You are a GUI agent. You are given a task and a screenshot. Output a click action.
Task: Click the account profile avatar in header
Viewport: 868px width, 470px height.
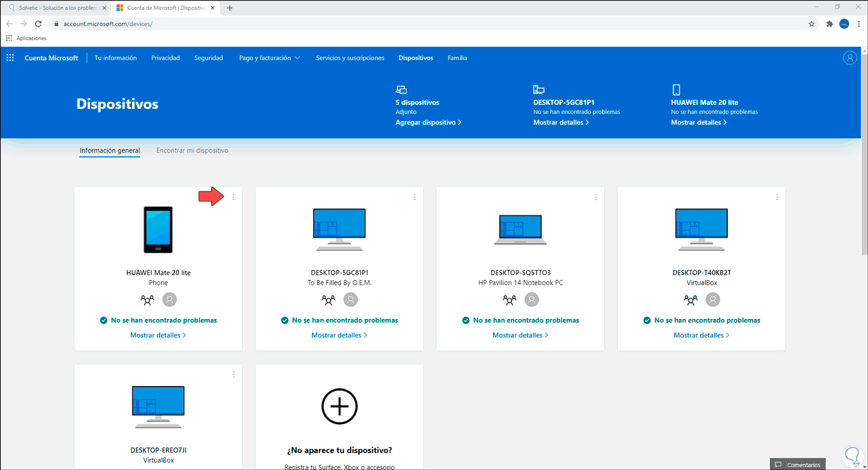pyautogui.click(x=849, y=58)
